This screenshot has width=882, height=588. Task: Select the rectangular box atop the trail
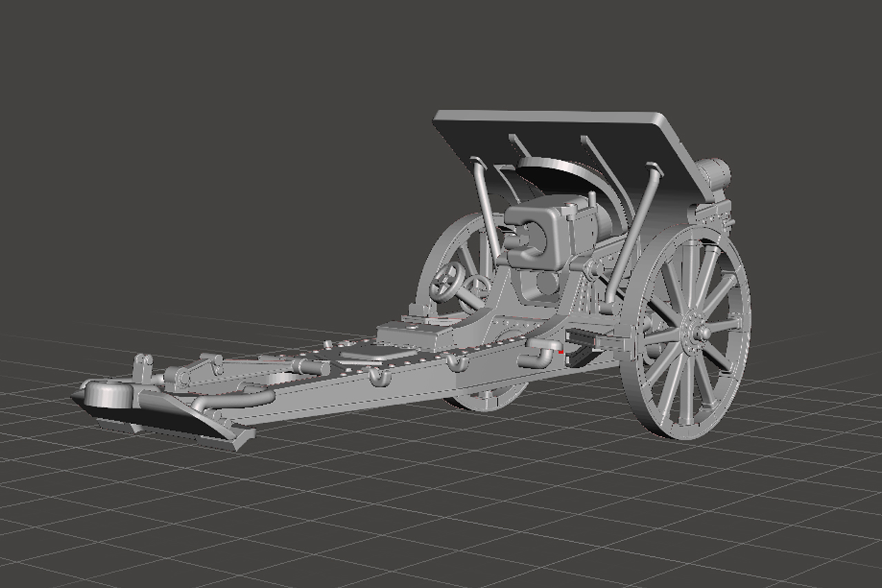[x=414, y=333]
